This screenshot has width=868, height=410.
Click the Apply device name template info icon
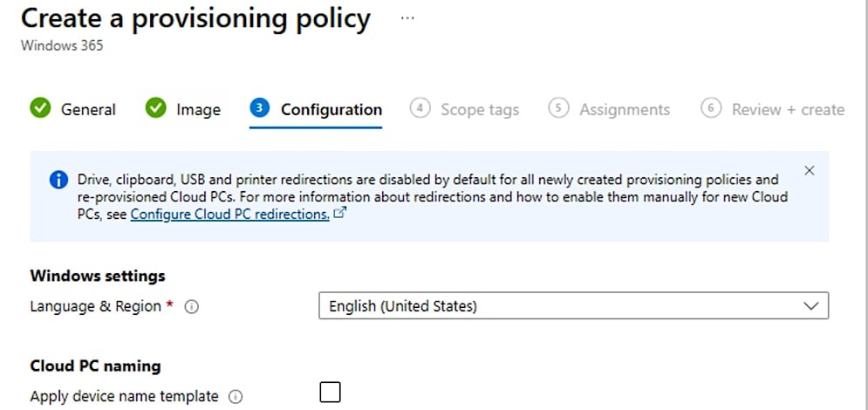click(235, 397)
